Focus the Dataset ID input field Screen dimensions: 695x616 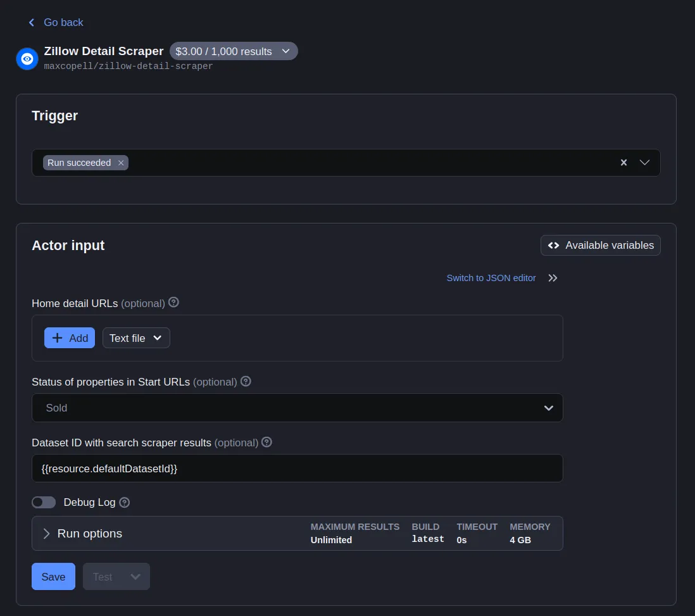(x=297, y=468)
